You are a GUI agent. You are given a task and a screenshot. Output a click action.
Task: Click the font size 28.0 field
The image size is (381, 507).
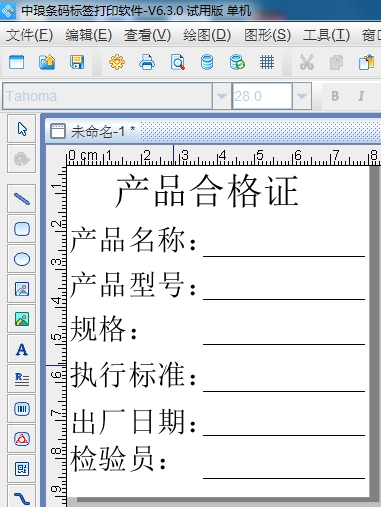tap(262, 96)
